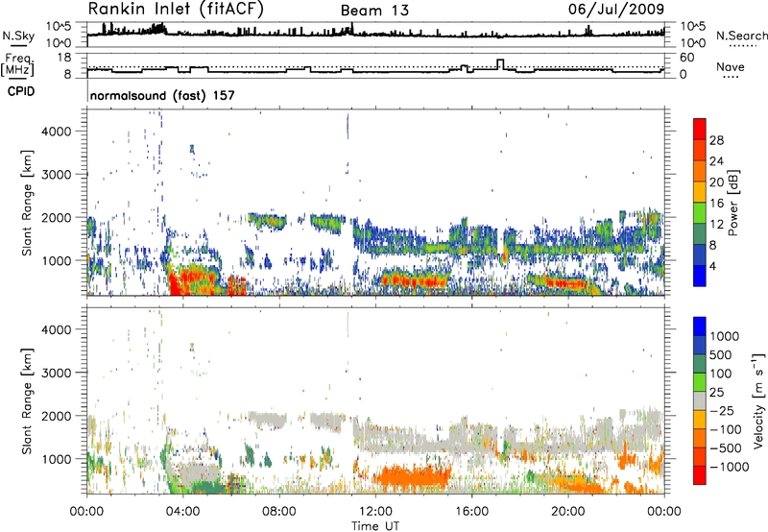Click the "-1000" label on velocity colorbar
The image size is (768, 532).
click(x=729, y=467)
